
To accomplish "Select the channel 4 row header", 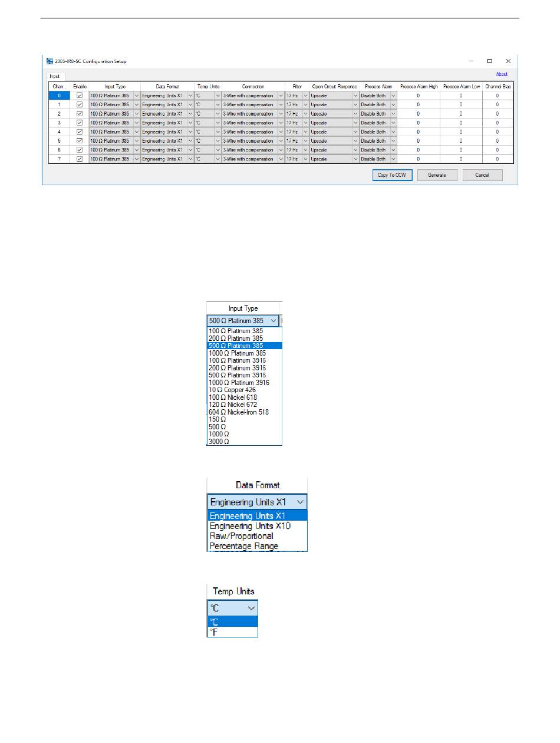I will pos(59,132).
